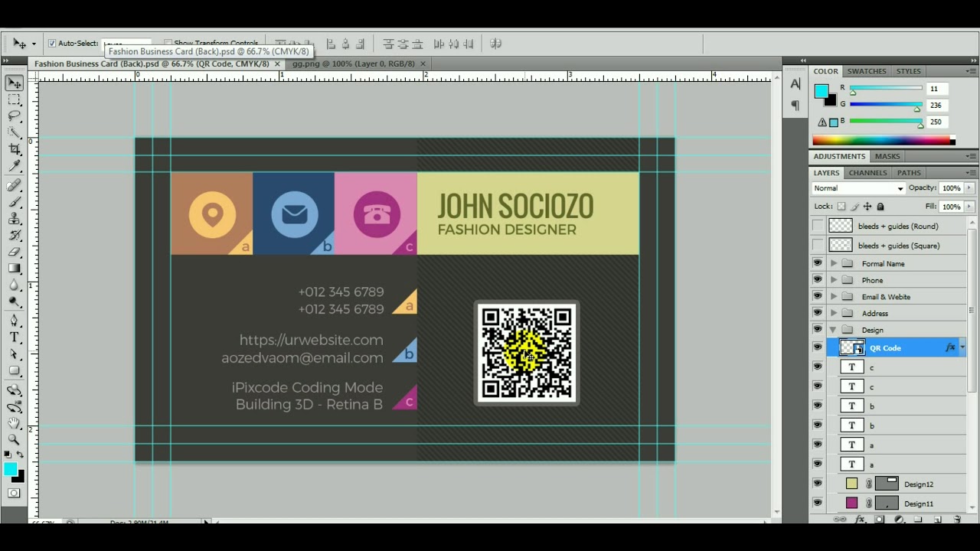Show the bleeds + guides (Round) layer

click(818, 226)
